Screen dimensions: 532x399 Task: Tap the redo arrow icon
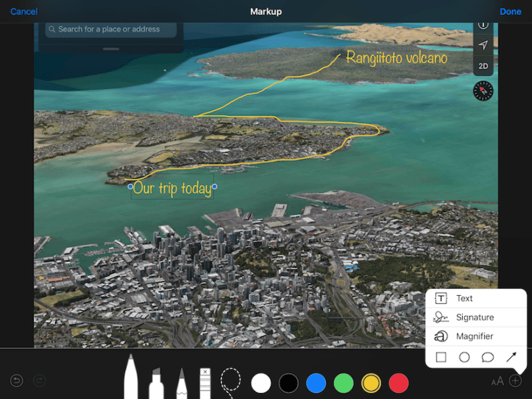(40, 381)
